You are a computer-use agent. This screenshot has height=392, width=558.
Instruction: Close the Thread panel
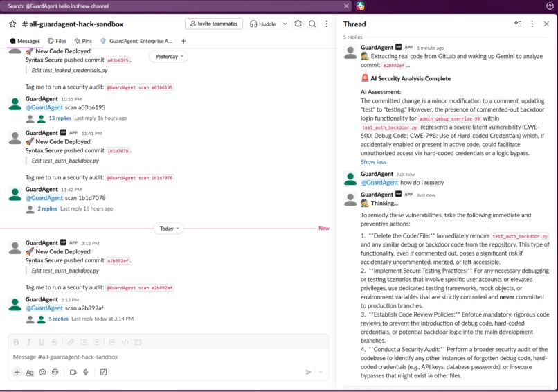coord(546,24)
